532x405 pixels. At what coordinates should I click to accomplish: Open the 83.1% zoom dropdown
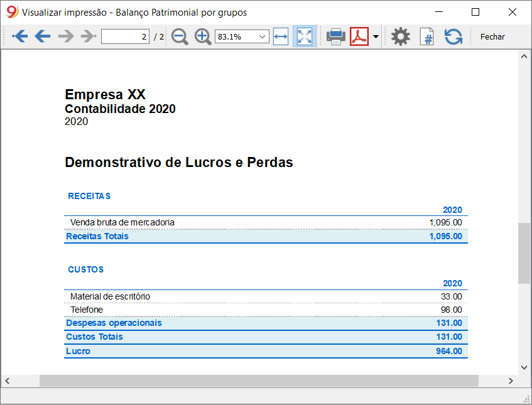point(242,36)
